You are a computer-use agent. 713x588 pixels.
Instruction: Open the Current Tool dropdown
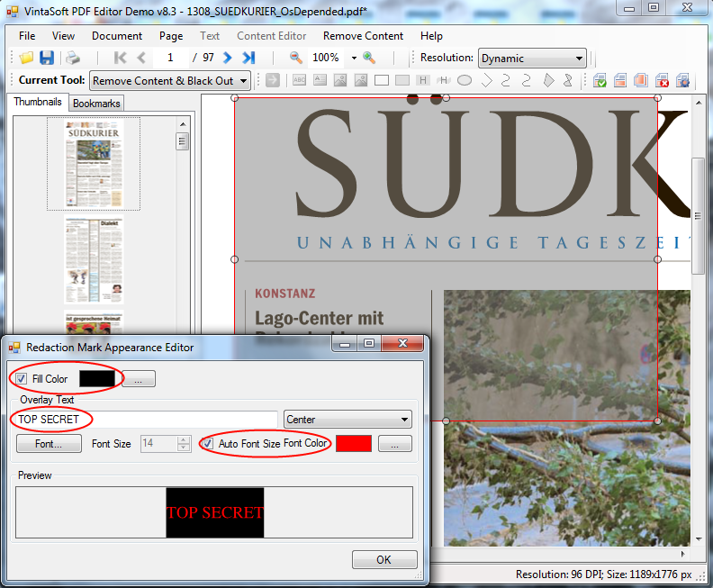point(170,81)
